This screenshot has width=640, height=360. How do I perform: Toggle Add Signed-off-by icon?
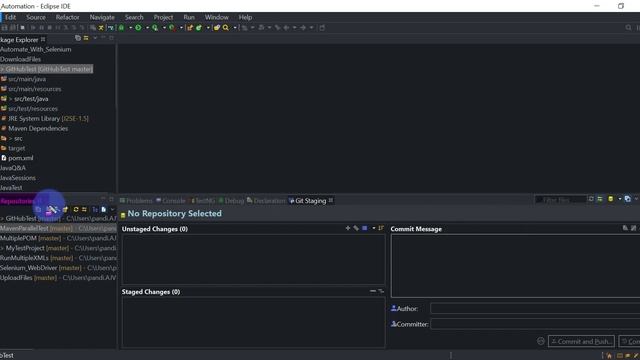point(633,228)
